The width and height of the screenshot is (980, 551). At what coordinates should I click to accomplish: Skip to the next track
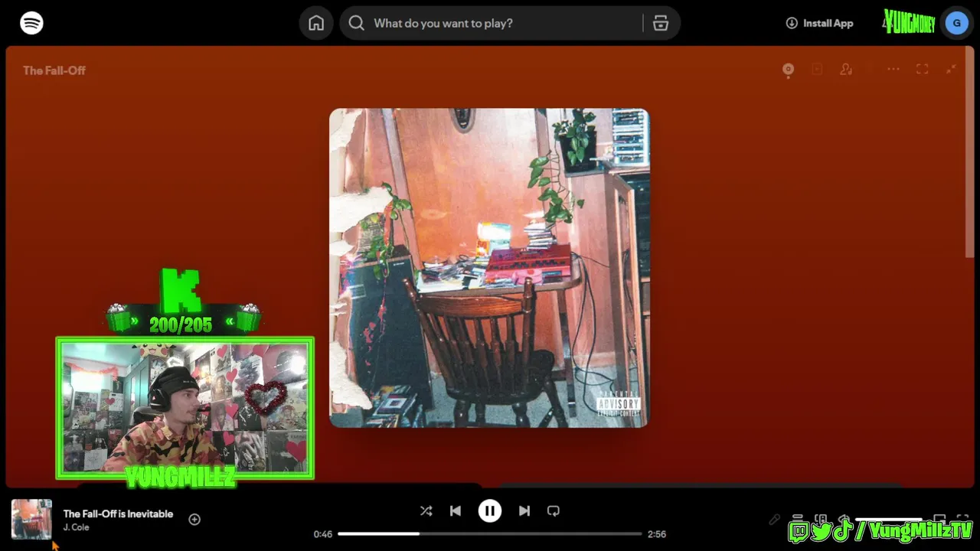click(524, 510)
